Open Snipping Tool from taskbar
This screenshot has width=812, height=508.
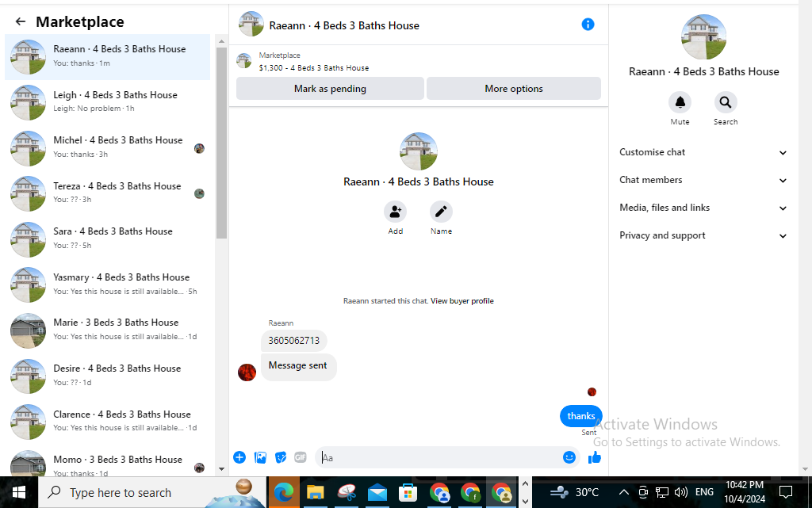(x=347, y=492)
